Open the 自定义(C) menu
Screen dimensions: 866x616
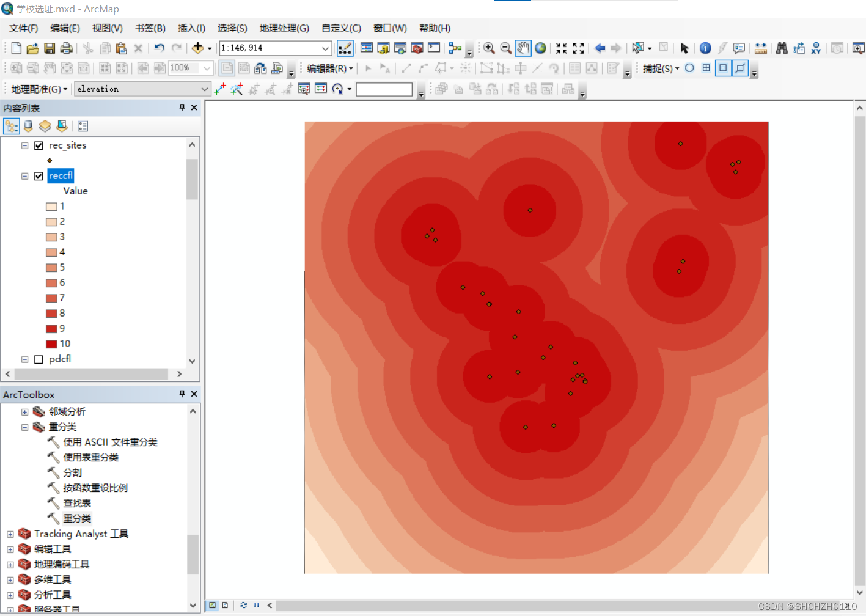[341, 28]
